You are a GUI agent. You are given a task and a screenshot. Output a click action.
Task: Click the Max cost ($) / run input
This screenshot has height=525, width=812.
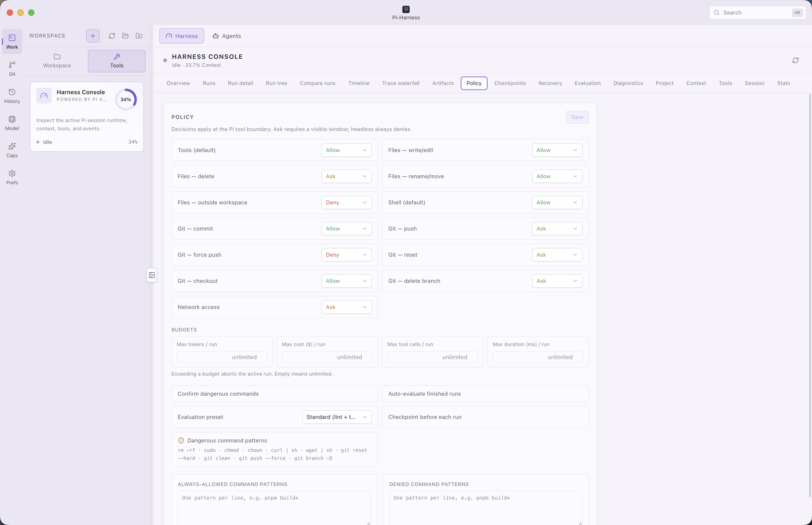[x=327, y=357]
